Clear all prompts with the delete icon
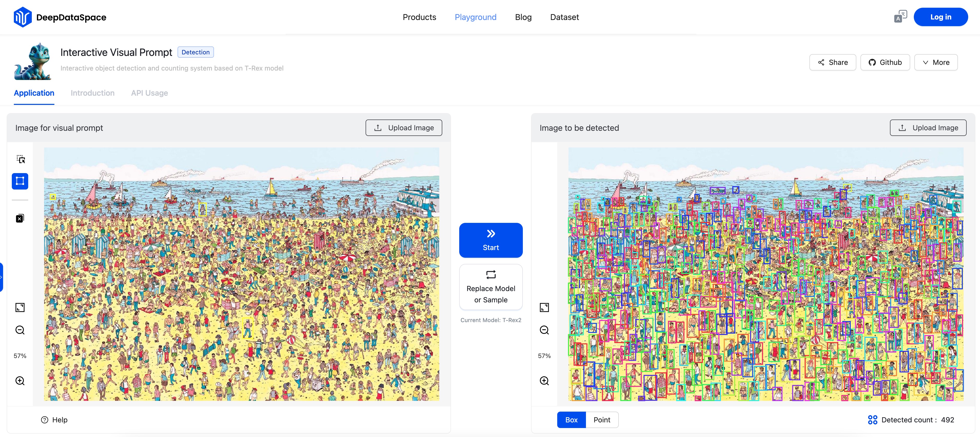The height and width of the screenshot is (437, 980). [x=20, y=218]
